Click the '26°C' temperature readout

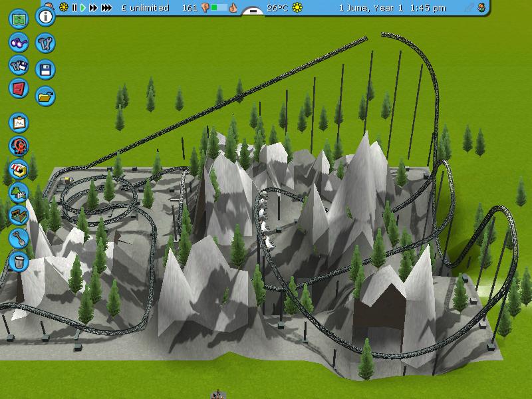(277, 8)
